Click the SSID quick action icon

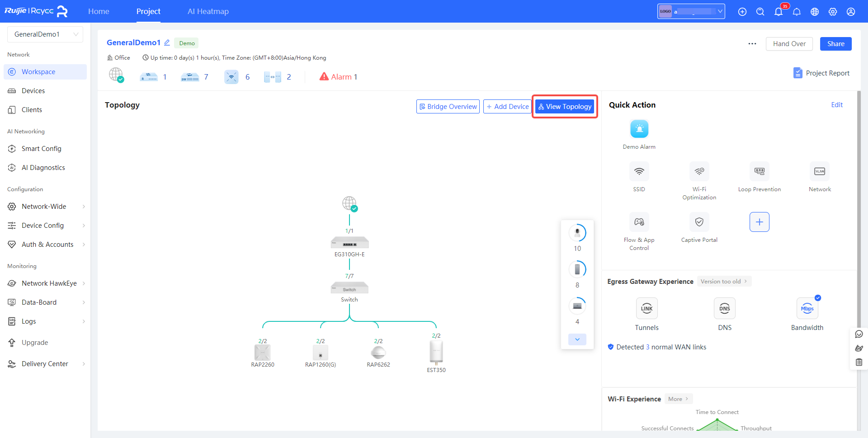click(x=639, y=172)
